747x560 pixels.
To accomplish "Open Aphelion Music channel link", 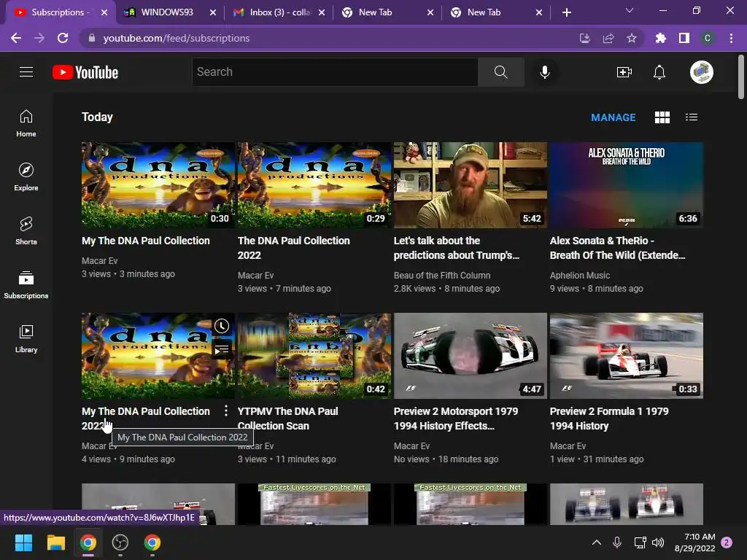I will (x=580, y=275).
